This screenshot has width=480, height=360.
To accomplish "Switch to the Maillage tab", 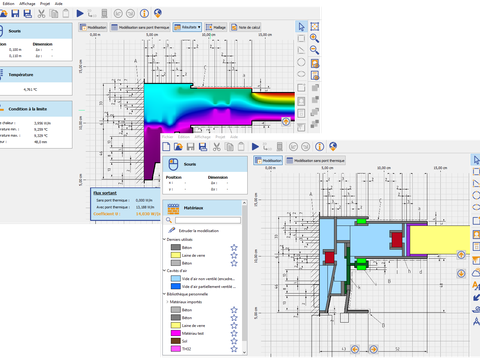I will pyautogui.click(x=216, y=27).
